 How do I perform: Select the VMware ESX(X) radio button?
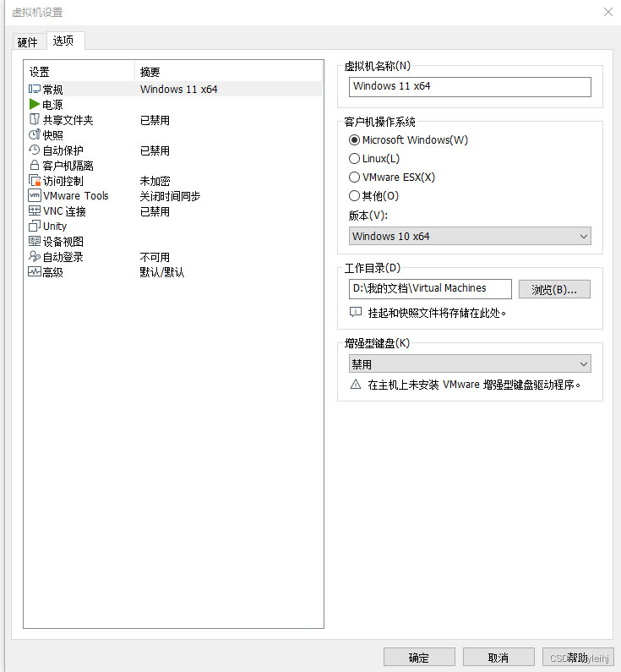[x=354, y=178]
